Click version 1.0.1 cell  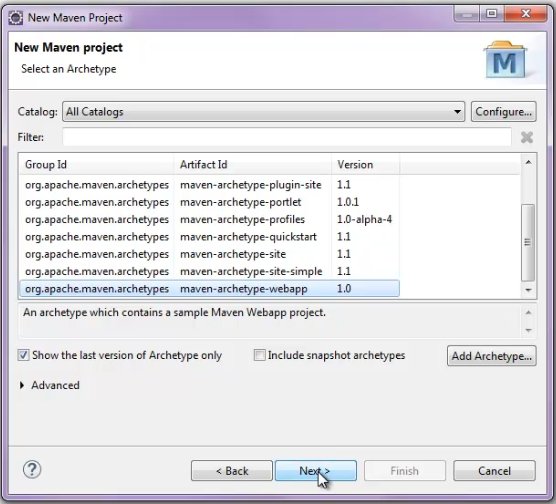coord(348,202)
